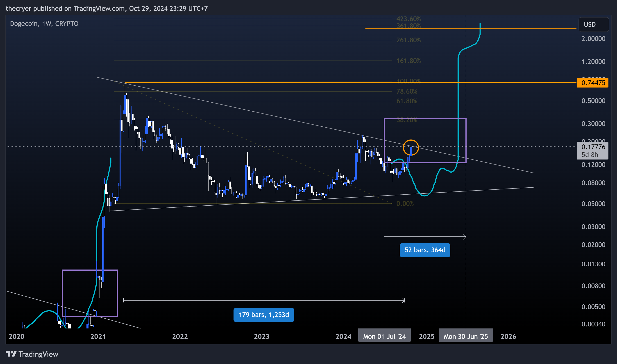Click the 1.20000 price axis value

click(593, 61)
